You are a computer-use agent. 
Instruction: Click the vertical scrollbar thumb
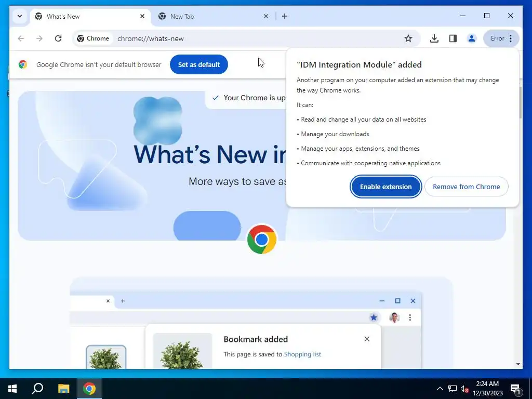point(520,102)
